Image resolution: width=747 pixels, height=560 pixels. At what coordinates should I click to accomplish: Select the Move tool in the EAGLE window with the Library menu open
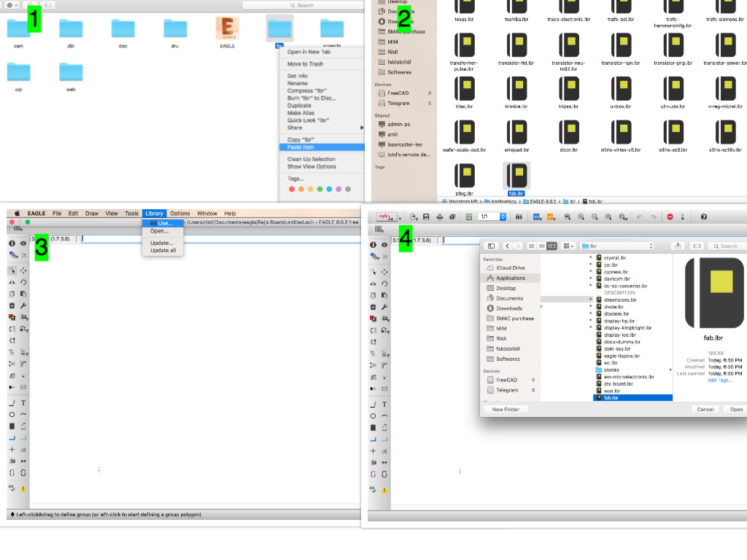23,270
